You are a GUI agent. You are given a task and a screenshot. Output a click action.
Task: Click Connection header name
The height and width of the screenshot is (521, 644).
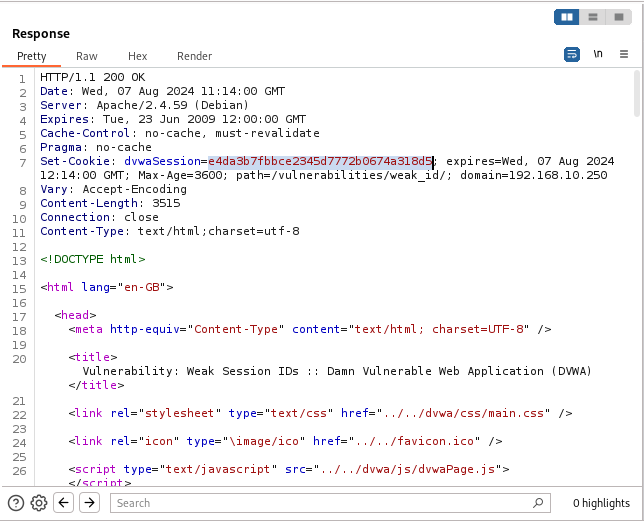point(75,217)
